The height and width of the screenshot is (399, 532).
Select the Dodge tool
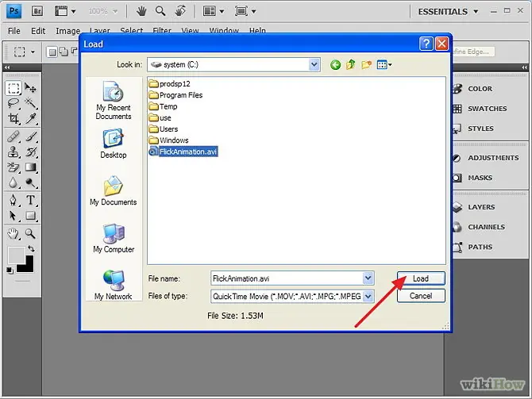pyautogui.click(x=30, y=182)
